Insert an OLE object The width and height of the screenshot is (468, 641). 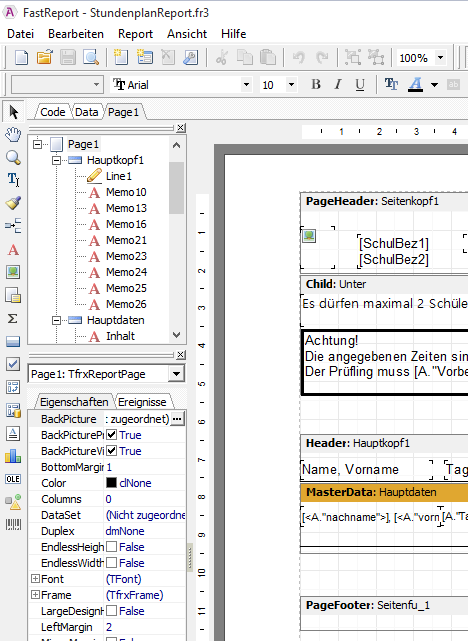pos(13,479)
